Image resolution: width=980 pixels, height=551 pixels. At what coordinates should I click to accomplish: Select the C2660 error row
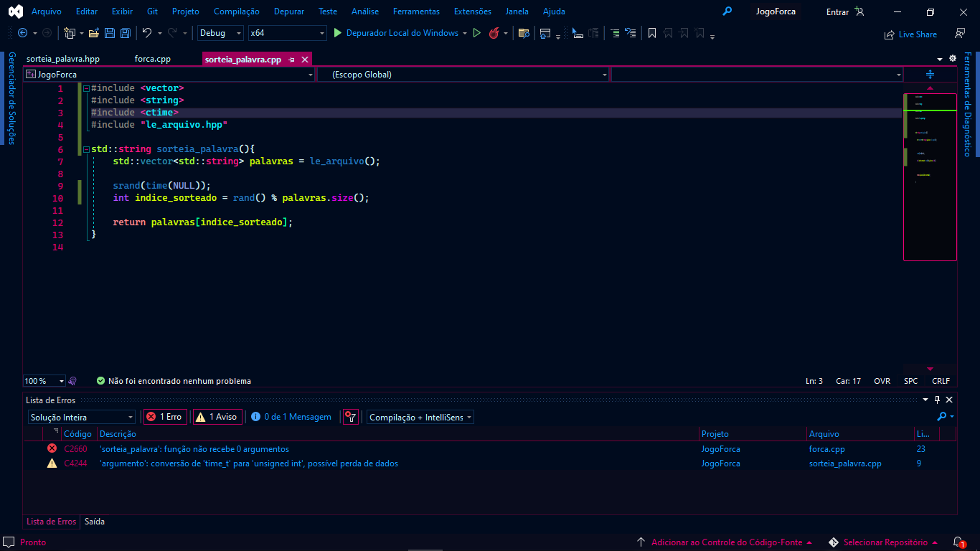(490, 449)
